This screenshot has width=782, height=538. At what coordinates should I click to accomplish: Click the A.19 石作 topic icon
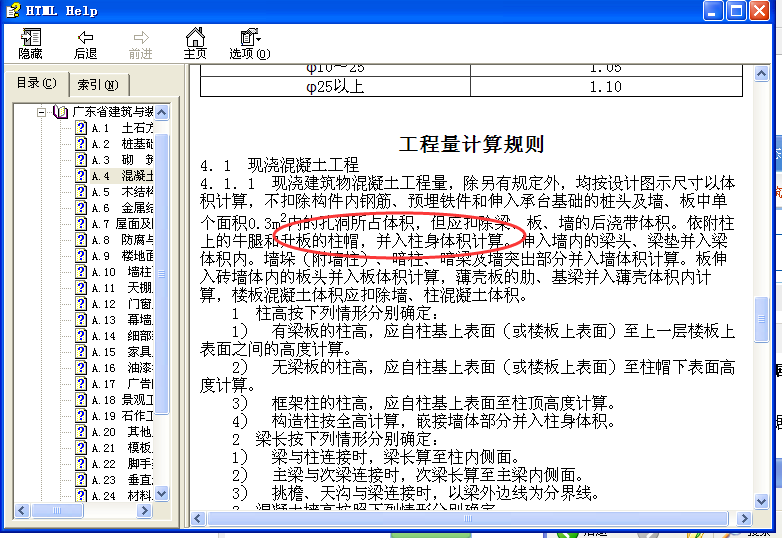[81, 415]
